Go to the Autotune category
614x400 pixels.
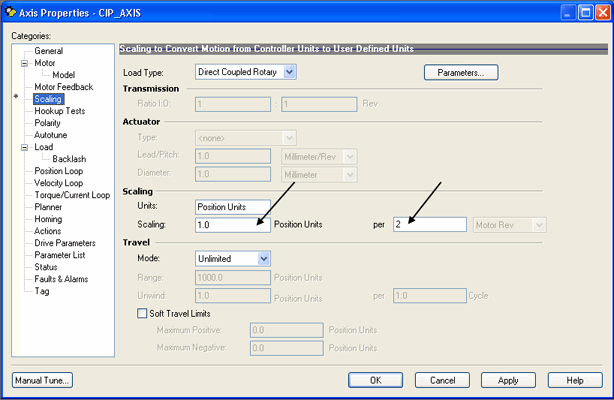(53, 135)
